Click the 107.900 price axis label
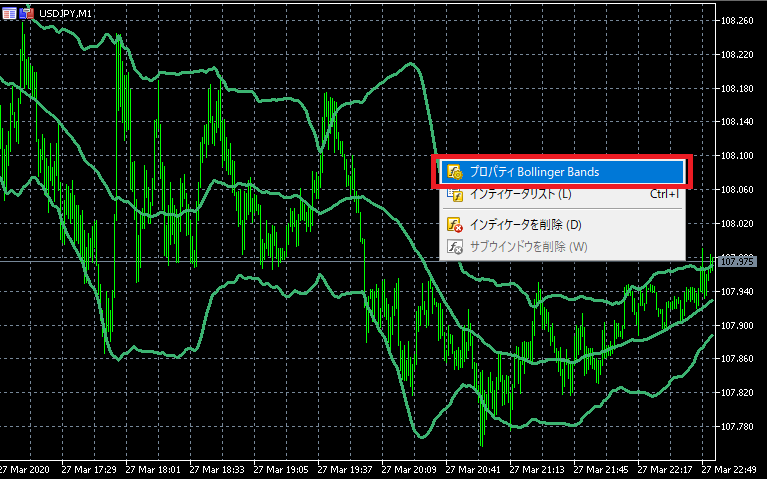Image resolution: width=767 pixels, height=479 pixels. 737,325
